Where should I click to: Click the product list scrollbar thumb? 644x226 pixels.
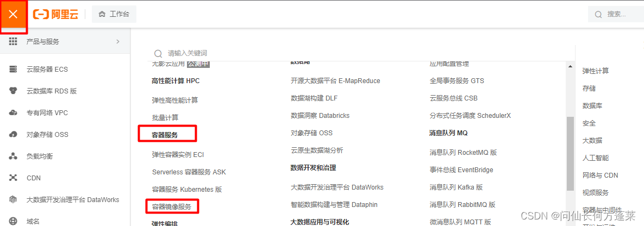pyautogui.click(x=569, y=154)
